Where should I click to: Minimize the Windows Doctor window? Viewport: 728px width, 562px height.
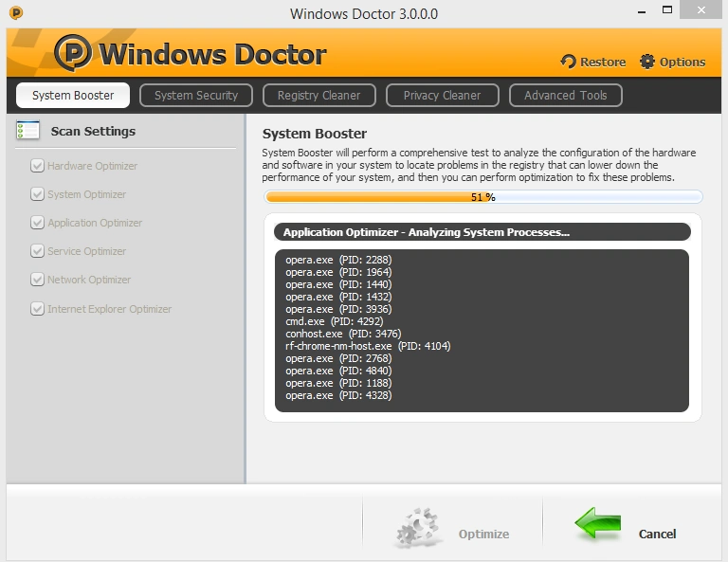[x=642, y=11]
